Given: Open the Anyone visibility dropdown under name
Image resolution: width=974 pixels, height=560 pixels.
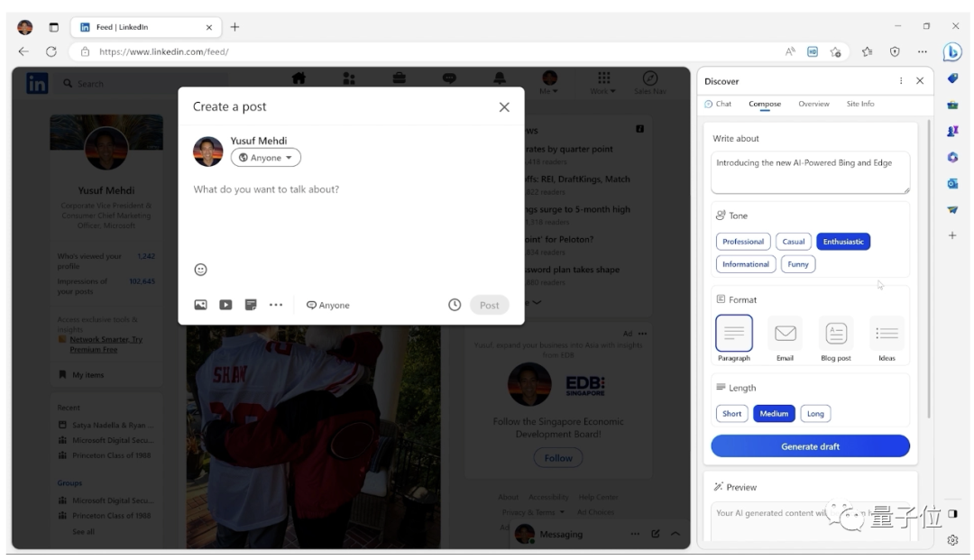Looking at the screenshot, I should [266, 158].
